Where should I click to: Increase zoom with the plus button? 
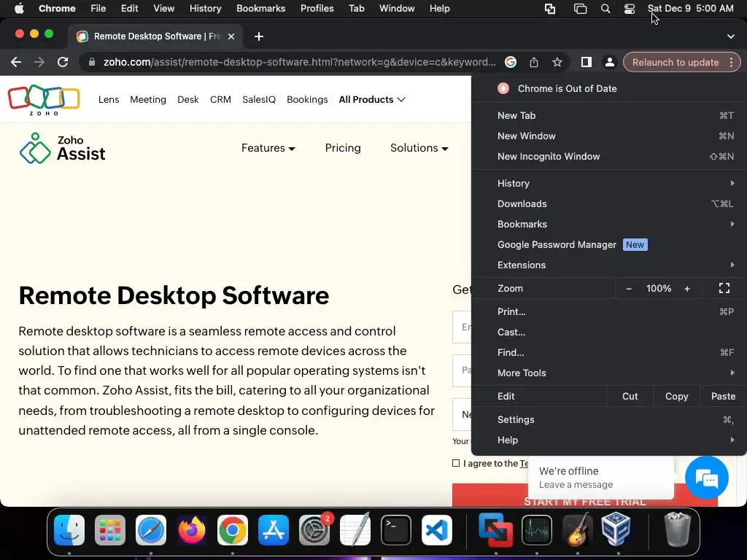pyautogui.click(x=687, y=289)
